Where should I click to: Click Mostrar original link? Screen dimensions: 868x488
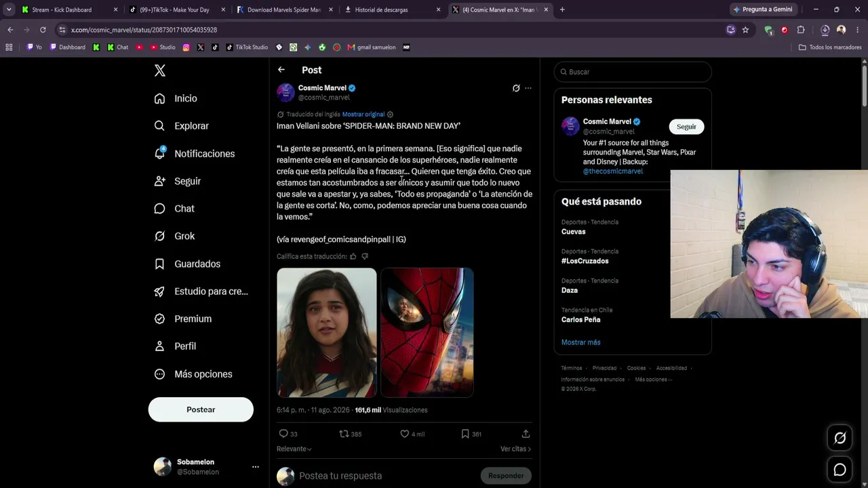point(363,115)
